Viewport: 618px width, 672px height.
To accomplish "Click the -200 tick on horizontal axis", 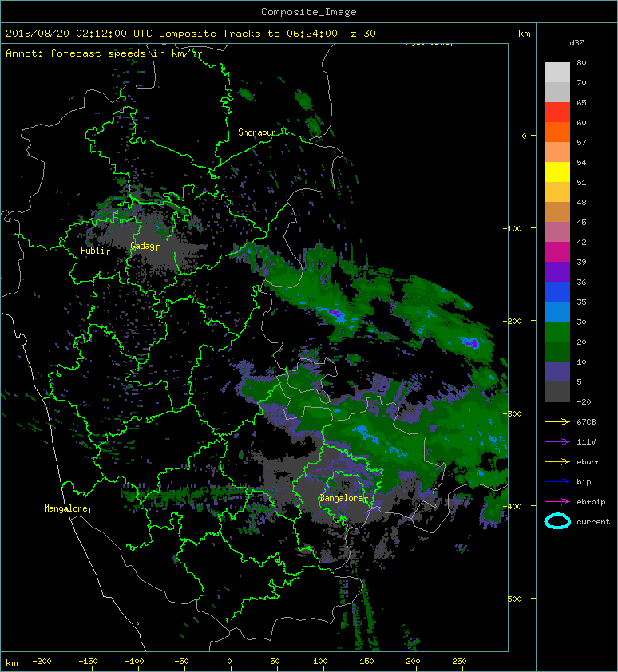I will click(x=42, y=662).
